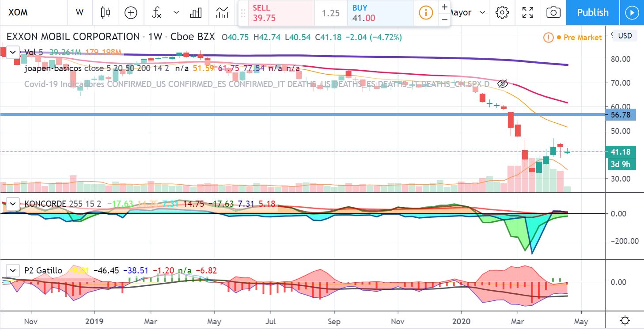This screenshot has width=644, height=330.
Task: Collapse the KONCORDE indicator legend
Action: (14, 204)
